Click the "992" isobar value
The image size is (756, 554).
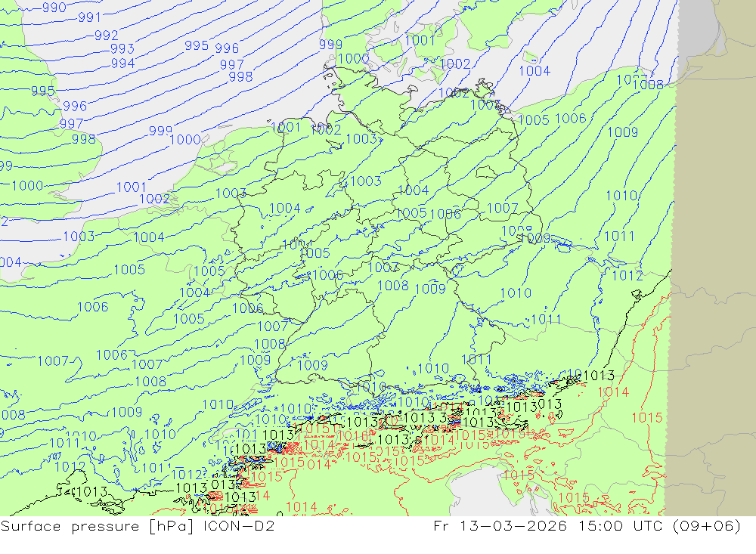[107, 36]
